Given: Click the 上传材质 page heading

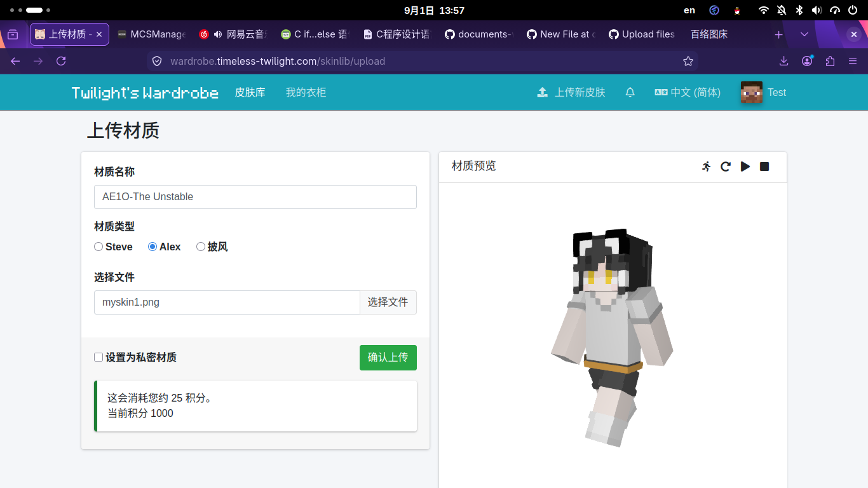Looking at the screenshot, I should tap(123, 130).
